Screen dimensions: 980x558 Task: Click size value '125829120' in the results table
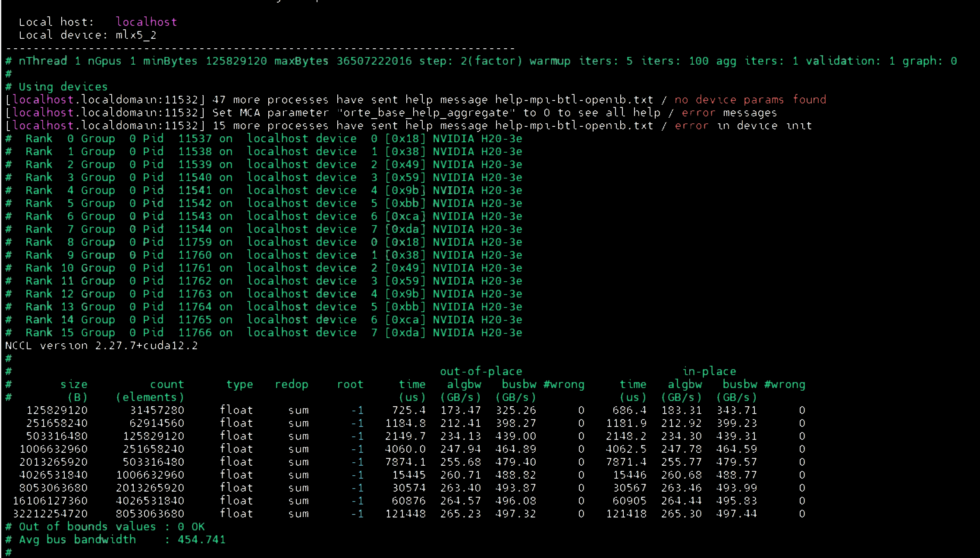[x=57, y=410]
